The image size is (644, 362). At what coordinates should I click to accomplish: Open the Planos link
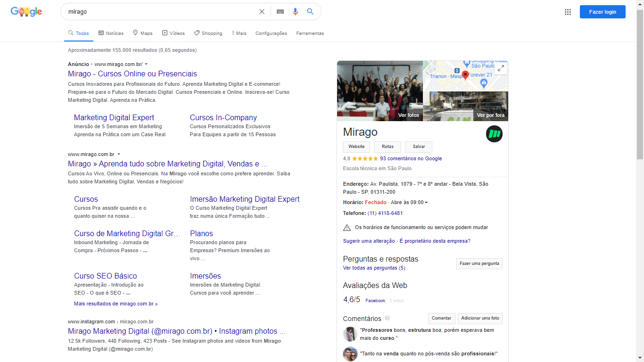pos(201,234)
